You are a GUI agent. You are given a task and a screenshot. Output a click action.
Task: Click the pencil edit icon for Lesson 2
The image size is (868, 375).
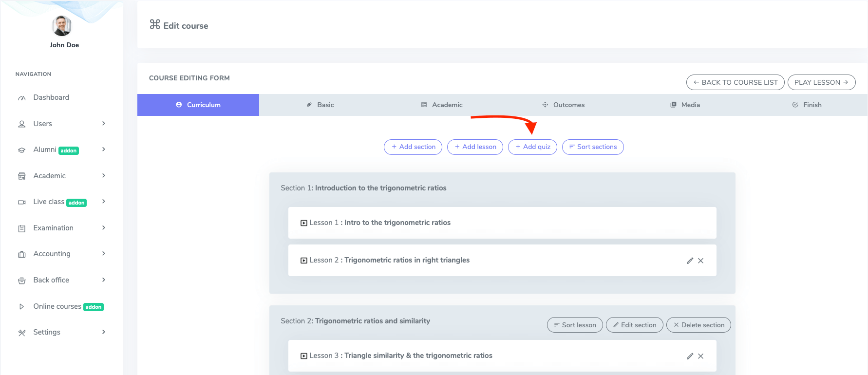[x=690, y=261]
